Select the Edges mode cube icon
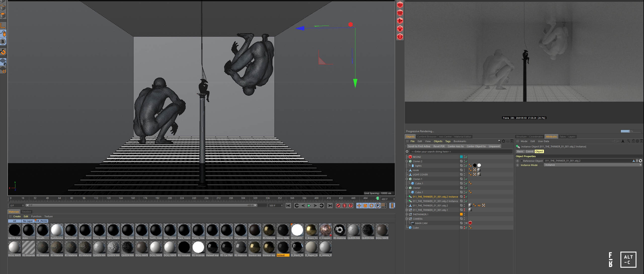Image resolution: width=644 pixels, height=274 pixels. click(x=3, y=7)
